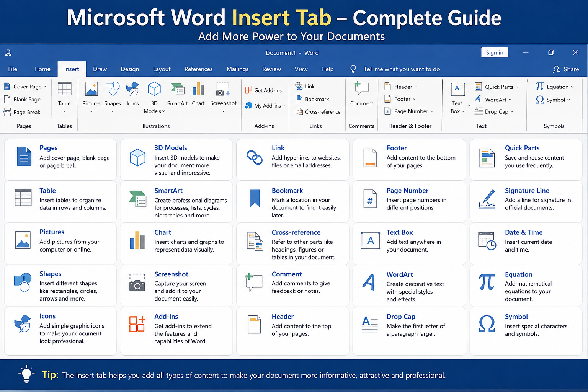The width and height of the screenshot is (588, 392).
Task: Open the Footer dropdown in the ribbon
Action: click(x=414, y=99)
